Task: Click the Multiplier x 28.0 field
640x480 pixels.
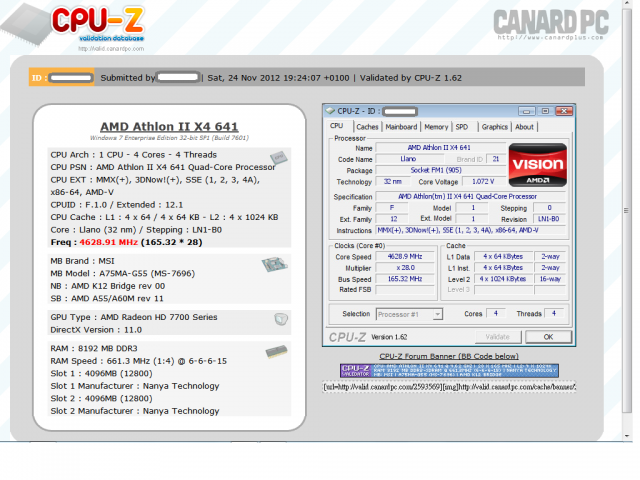Action: coord(405,268)
